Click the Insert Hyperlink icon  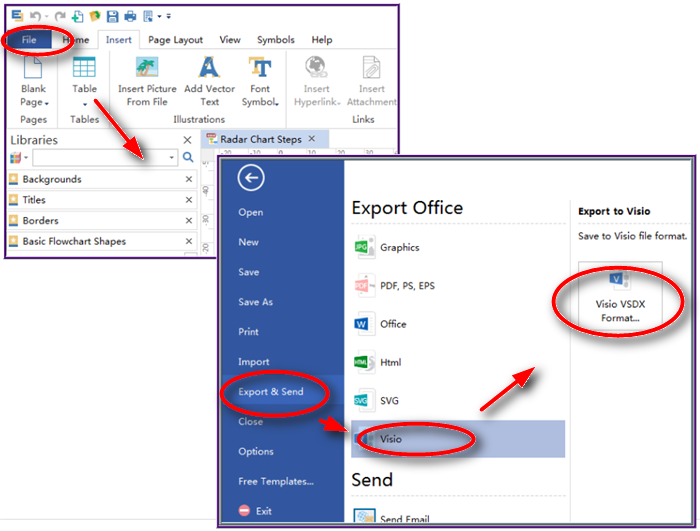coord(316,67)
